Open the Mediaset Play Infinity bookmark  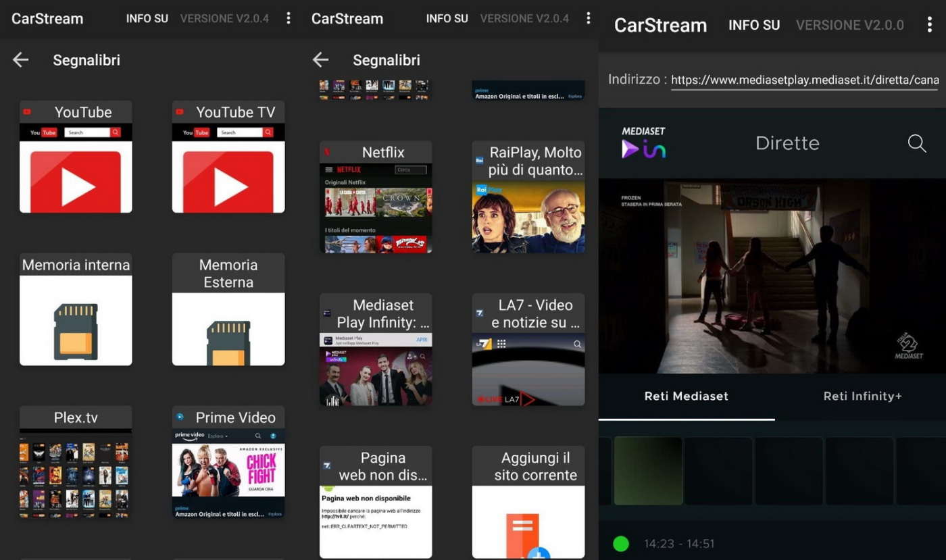coord(376,350)
